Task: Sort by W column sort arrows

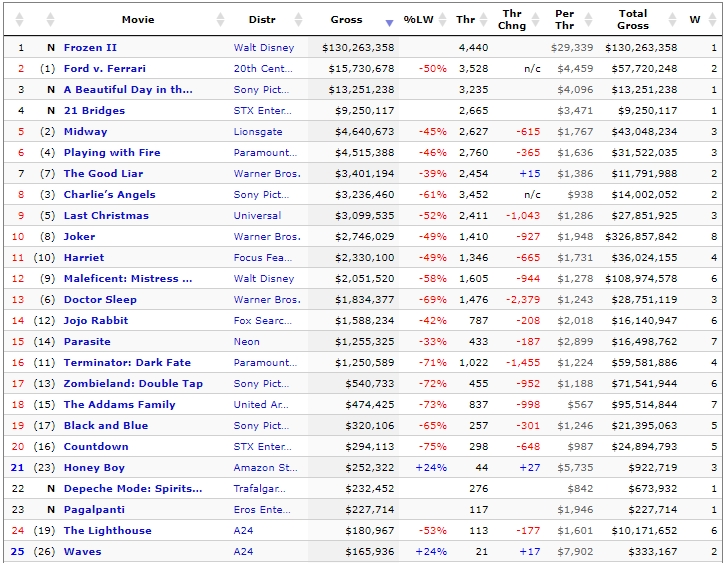Action: pyautogui.click(x=713, y=19)
